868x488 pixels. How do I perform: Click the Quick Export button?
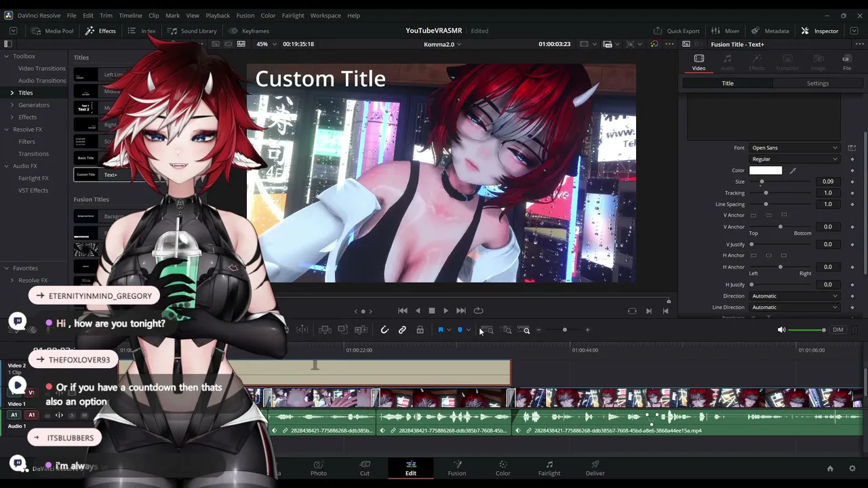tap(676, 30)
